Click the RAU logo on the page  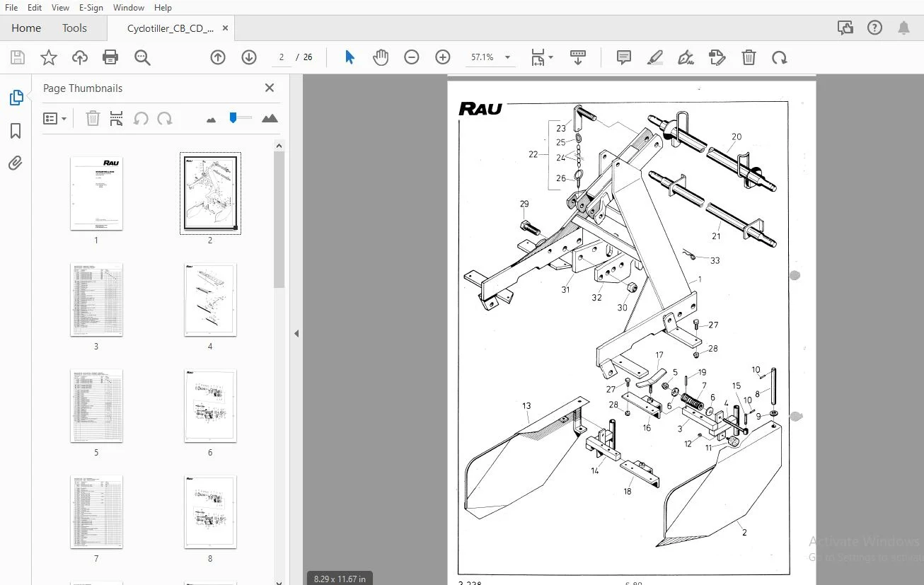[x=480, y=108]
